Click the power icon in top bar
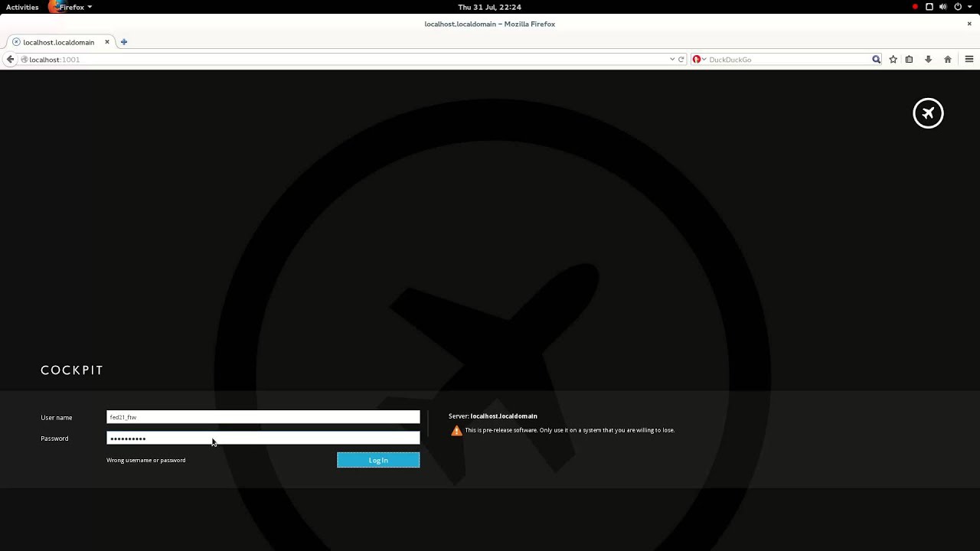The height and width of the screenshot is (551, 980). (x=957, y=7)
